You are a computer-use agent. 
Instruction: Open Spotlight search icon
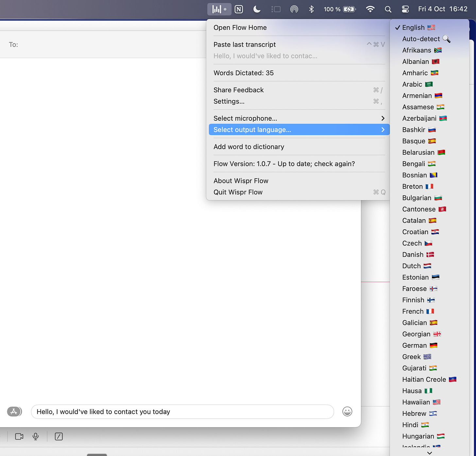(388, 9)
